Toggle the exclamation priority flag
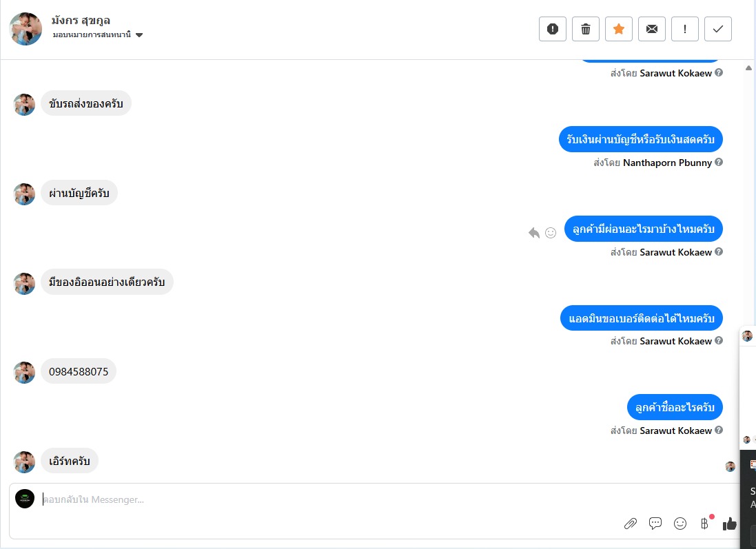Screen dimensions: 756x549 685,29
